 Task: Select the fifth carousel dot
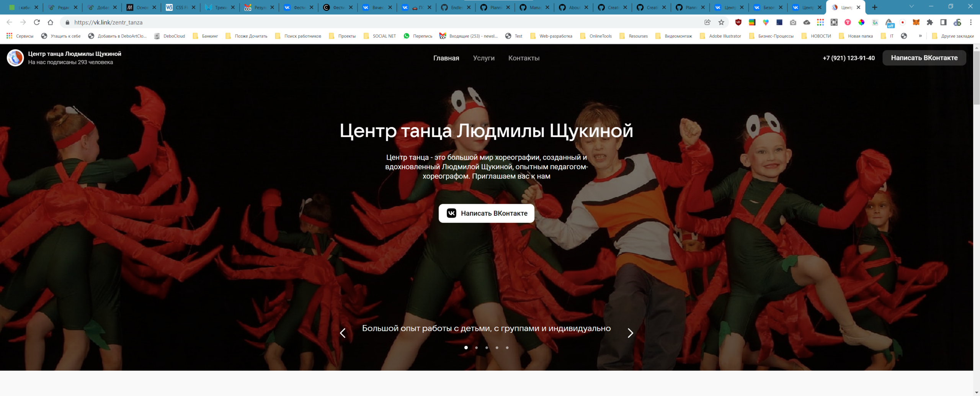(x=507, y=348)
